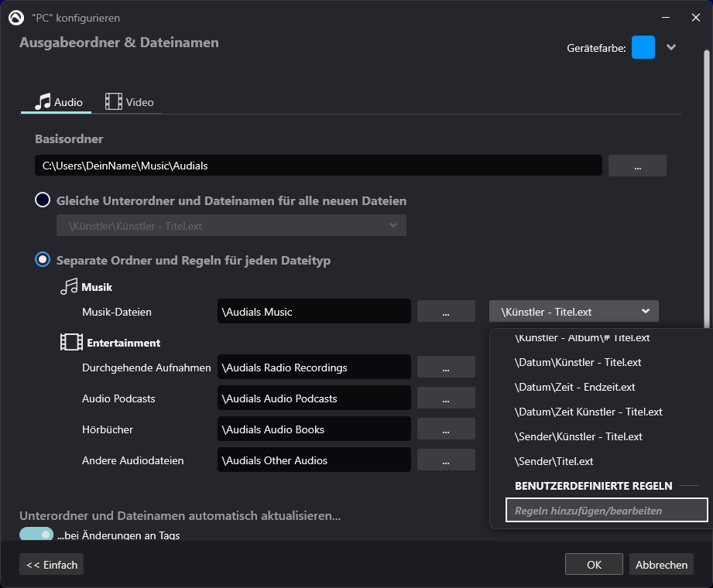
Task: Click the music note icon beside Musik
Action: [x=70, y=287]
